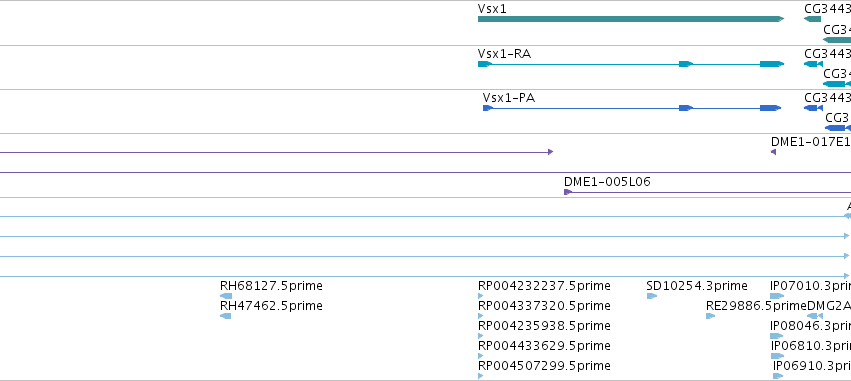Click the glyph beneath RH68127.5prime
This screenshot has width=851, height=381.
tap(226, 296)
